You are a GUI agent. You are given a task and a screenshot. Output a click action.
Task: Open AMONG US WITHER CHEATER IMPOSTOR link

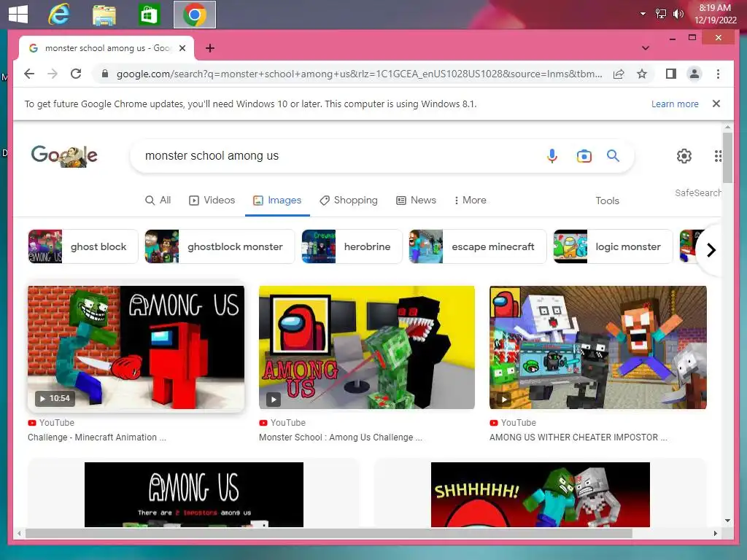[578, 437]
